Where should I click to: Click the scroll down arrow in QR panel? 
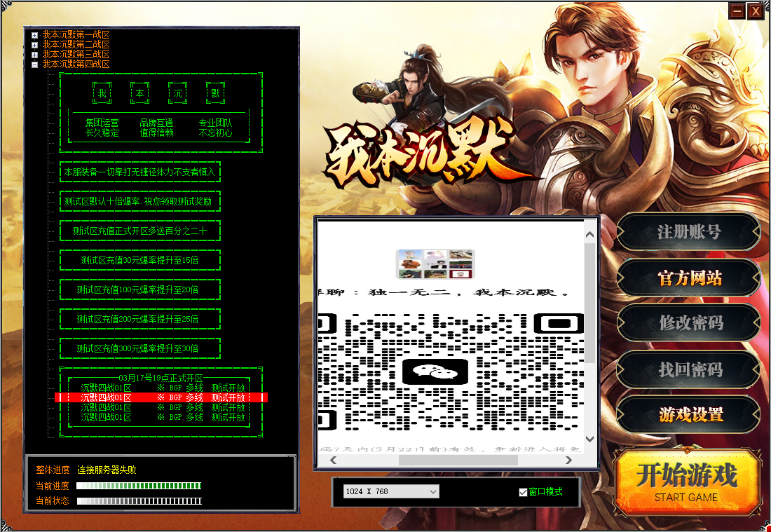pyautogui.click(x=589, y=439)
